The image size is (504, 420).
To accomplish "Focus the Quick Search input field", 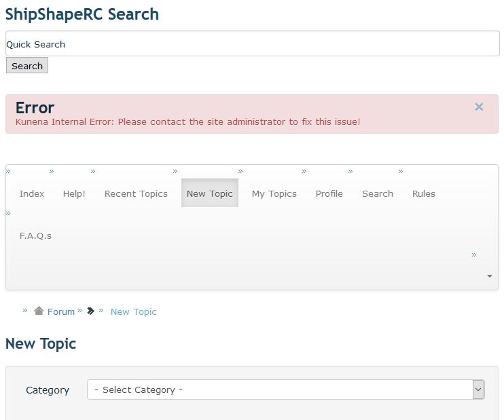I will (x=253, y=43).
